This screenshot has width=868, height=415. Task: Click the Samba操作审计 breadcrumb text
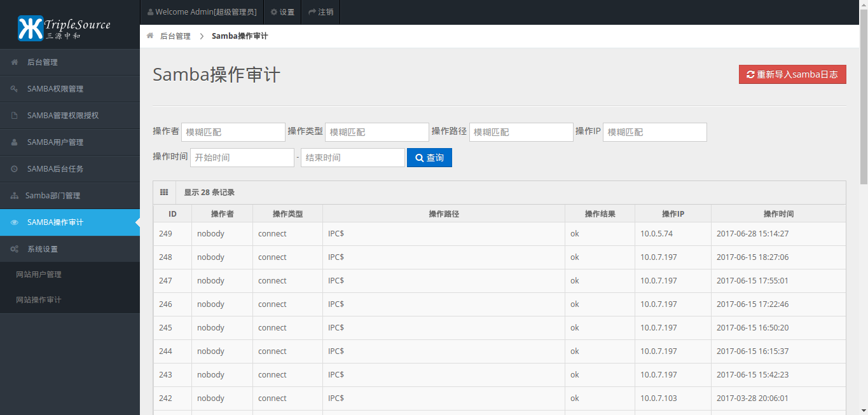tap(240, 36)
